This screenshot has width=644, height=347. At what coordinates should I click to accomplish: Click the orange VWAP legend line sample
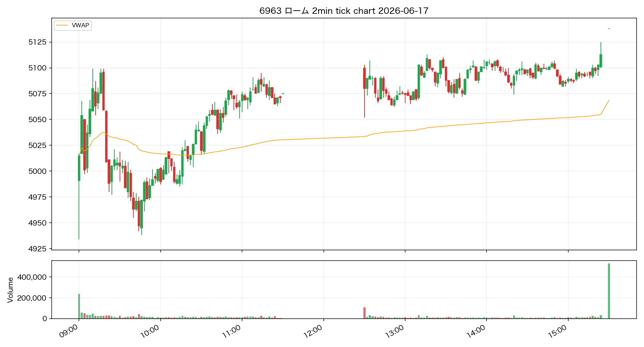coord(62,25)
